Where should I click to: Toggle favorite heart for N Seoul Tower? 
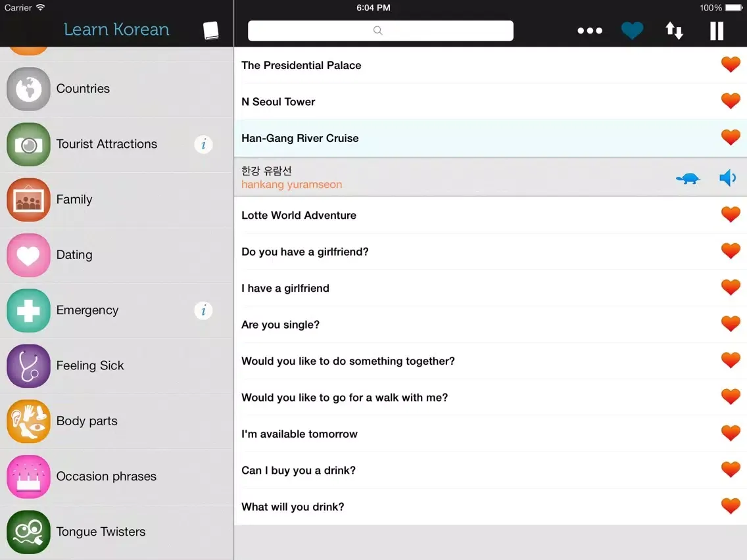click(x=730, y=101)
